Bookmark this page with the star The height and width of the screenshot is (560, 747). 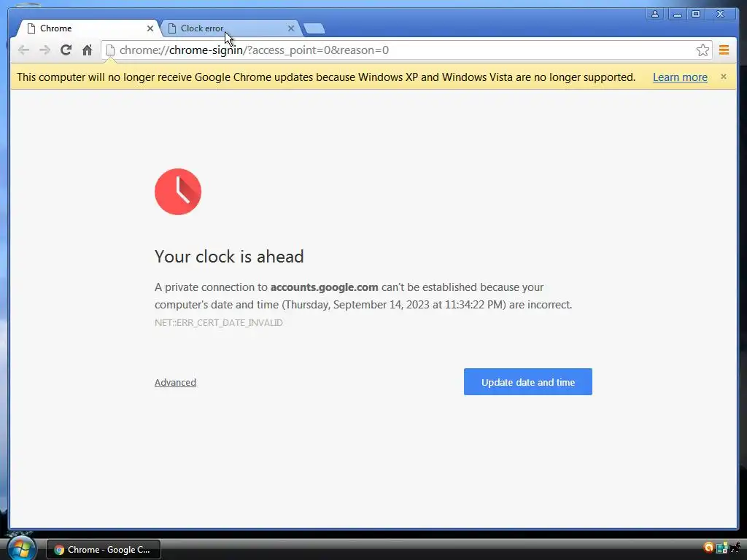(x=703, y=50)
